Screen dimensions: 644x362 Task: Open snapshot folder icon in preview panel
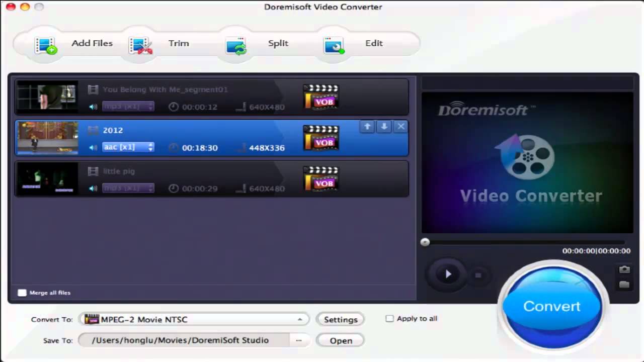point(624,285)
